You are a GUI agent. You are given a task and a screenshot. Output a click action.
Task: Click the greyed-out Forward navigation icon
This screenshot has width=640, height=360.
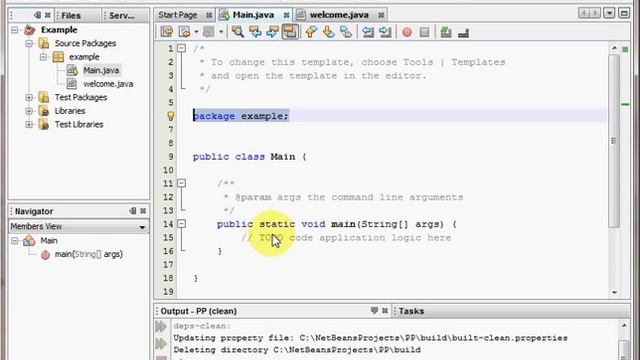click(209, 32)
